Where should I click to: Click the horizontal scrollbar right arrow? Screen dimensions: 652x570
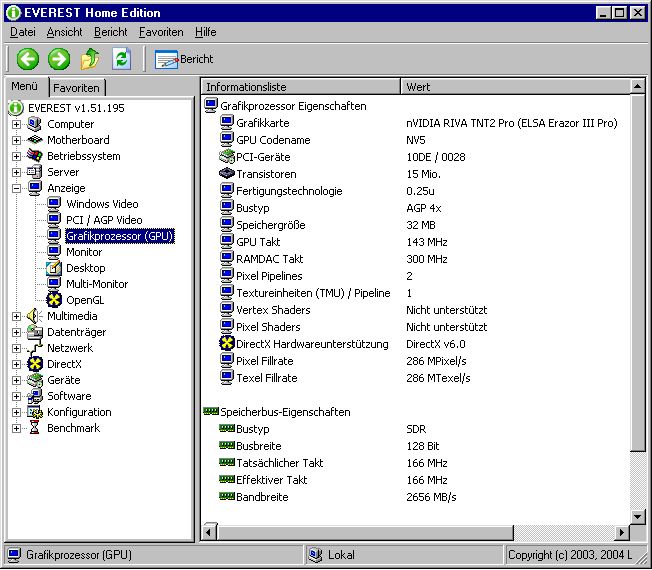[622, 532]
